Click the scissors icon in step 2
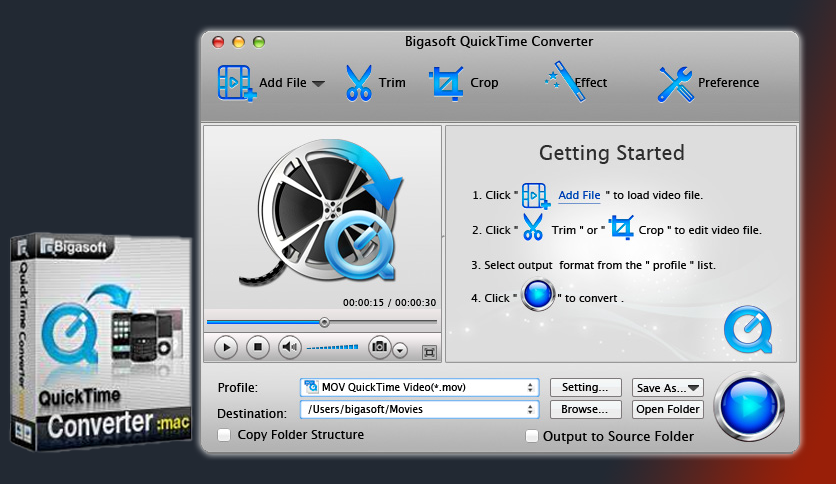 (533, 228)
